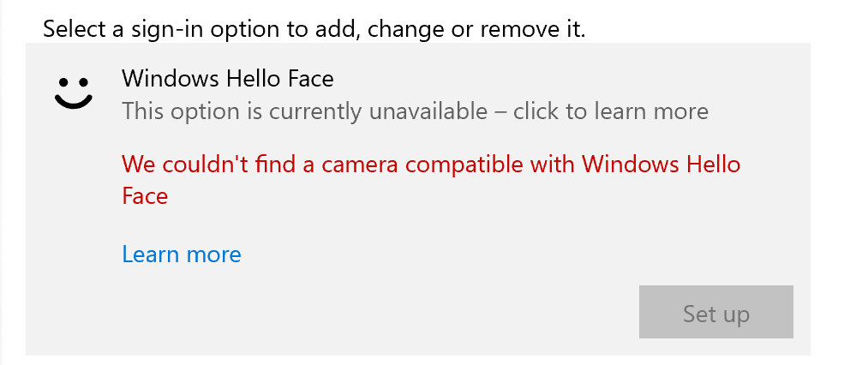Open the Learn more link
Screen dimensions: 868x365
pos(182,254)
